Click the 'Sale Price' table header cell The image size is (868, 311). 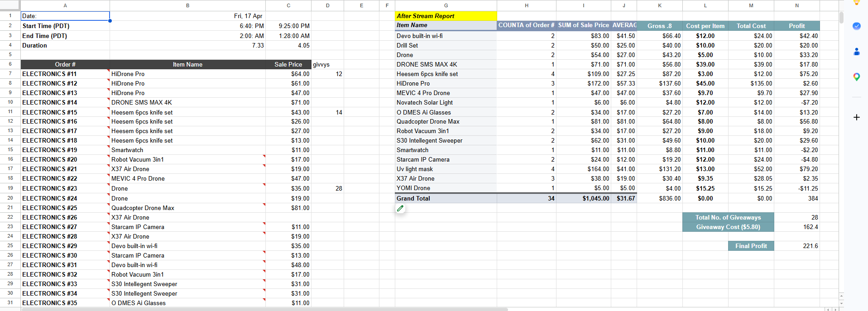point(288,64)
